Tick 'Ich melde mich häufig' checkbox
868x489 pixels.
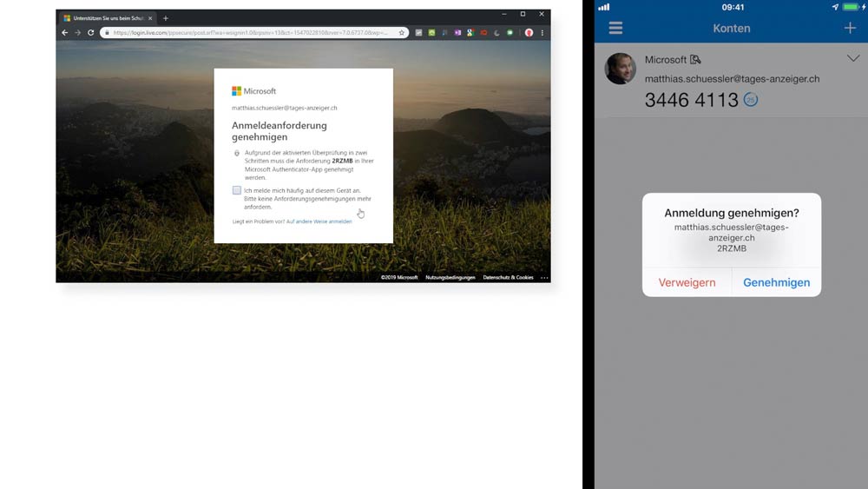point(236,190)
